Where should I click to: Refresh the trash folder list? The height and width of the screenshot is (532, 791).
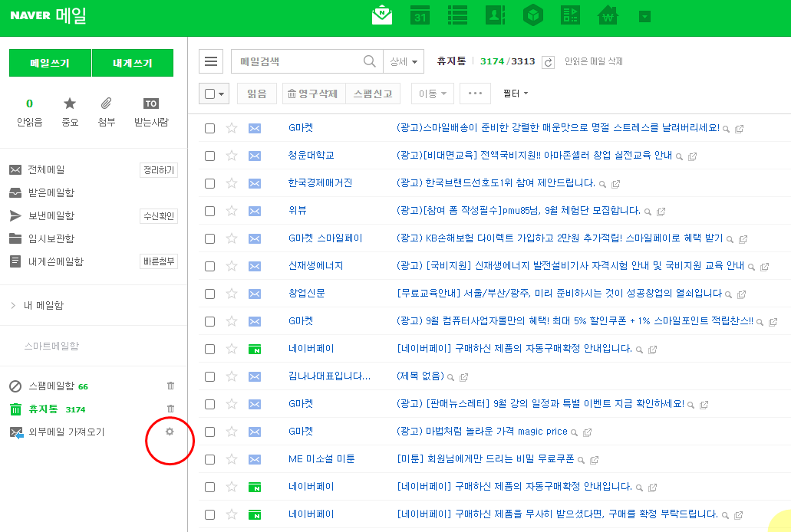click(x=548, y=62)
